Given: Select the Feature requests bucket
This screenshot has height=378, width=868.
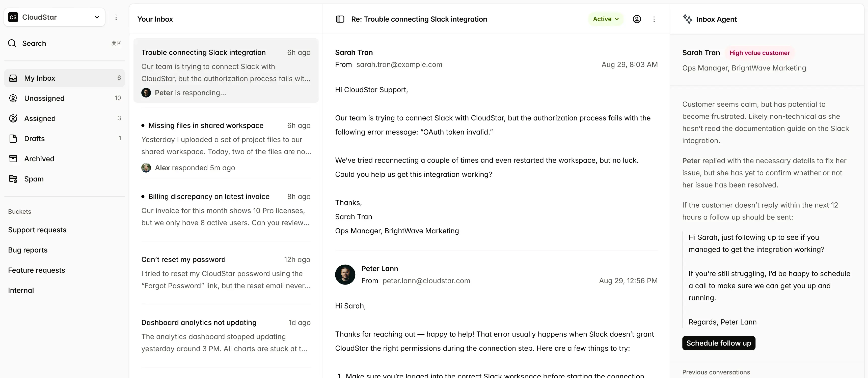Looking at the screenshot, I should click(x=36, y=270).
